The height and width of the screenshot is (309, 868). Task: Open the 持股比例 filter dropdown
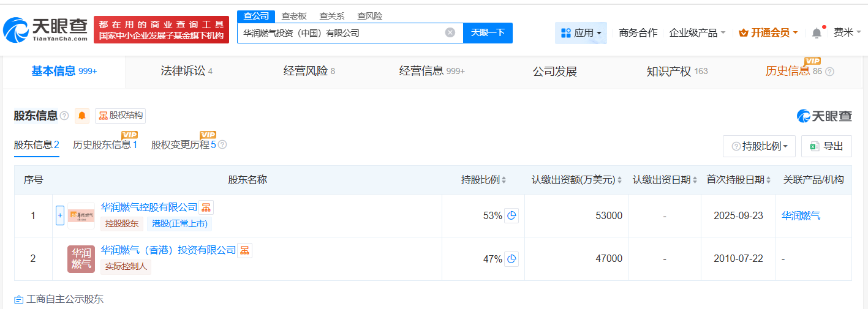click(x=759, y=146)
